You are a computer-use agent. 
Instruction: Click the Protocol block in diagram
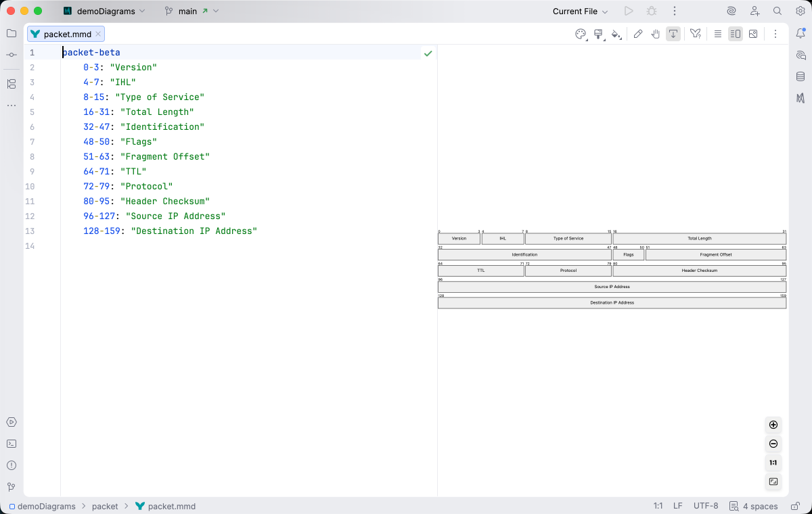click(568, 271)
